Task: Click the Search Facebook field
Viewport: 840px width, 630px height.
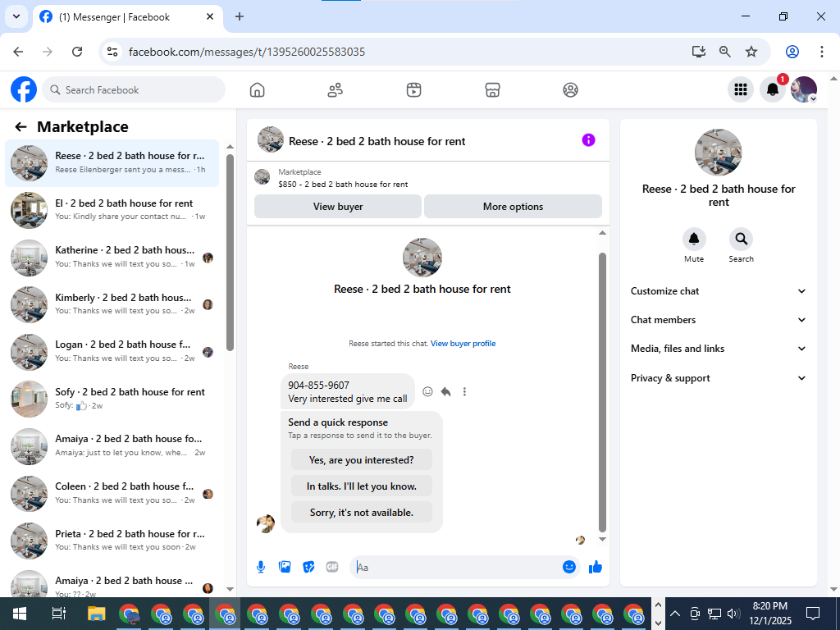Action: [x=134, y=89]
